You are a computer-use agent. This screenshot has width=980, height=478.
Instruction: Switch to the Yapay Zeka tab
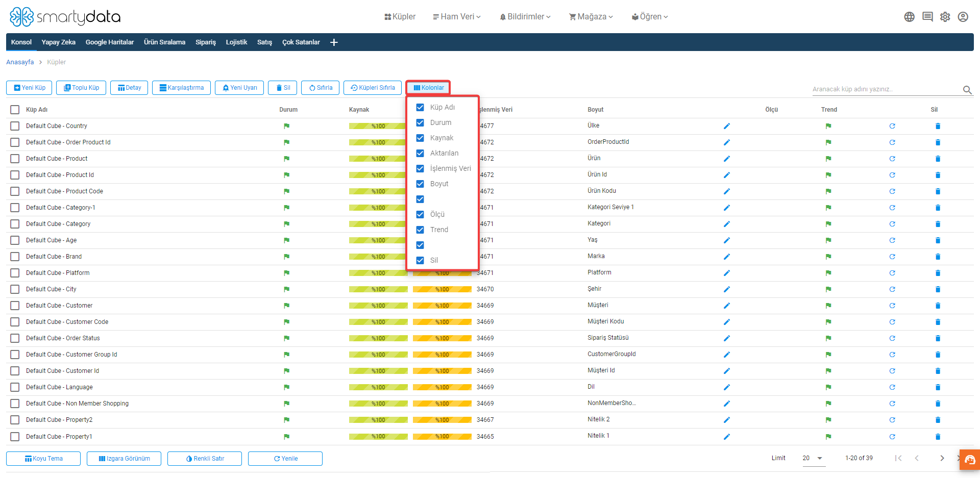[x=59, y=42]
